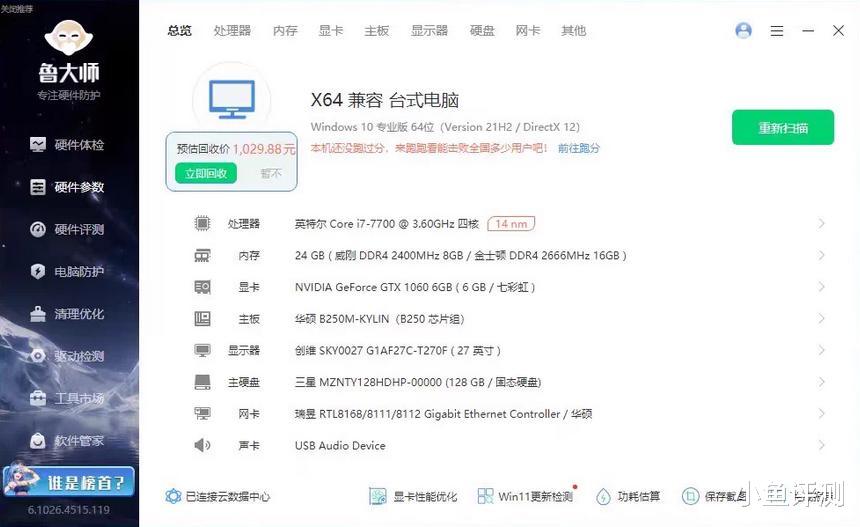Click the Core i7-7700 processor text
The image size is (860, 527).
[x=387, y=224]
